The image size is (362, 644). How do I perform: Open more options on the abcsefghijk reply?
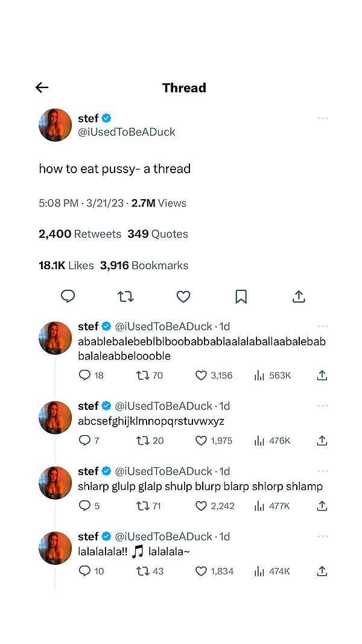pyautogui.click(x=323, y=406)
